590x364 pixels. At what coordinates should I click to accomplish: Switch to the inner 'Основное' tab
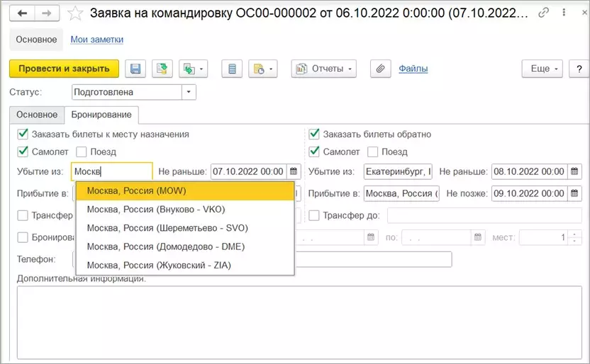coord(37,115)
